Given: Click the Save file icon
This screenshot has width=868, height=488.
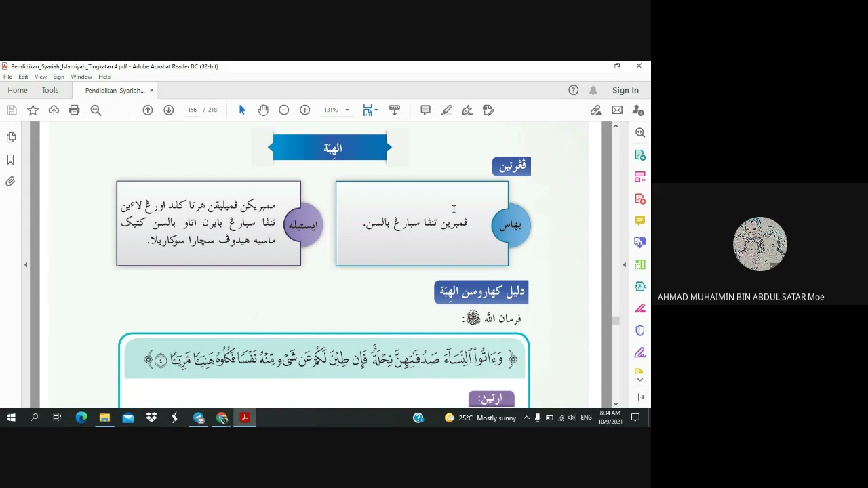Looking at the screenshot, I should click(x=12, y=110).
